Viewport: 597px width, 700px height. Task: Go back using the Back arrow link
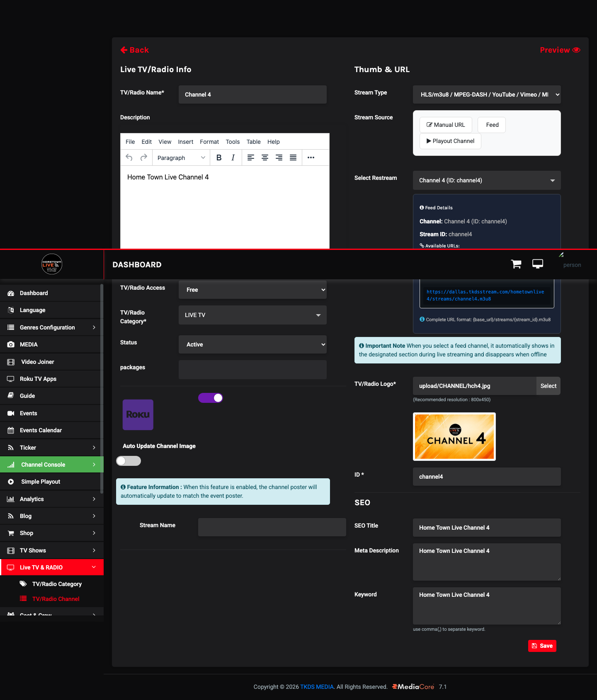pos(134,50)
